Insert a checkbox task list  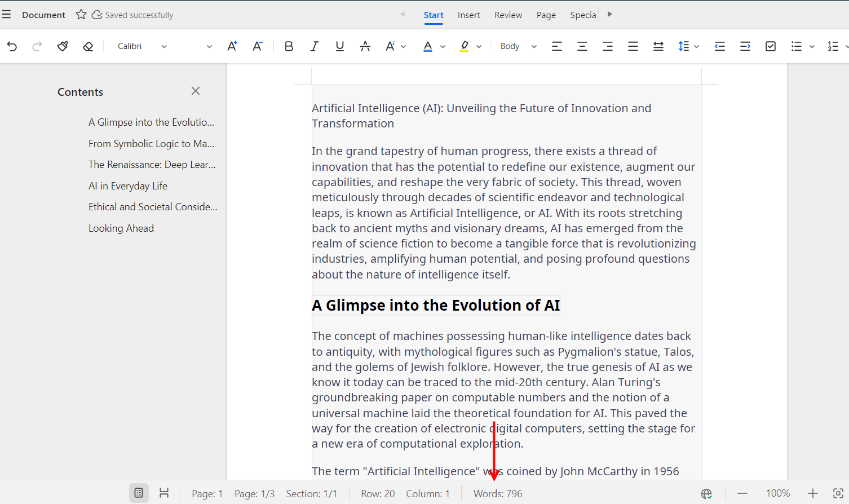(x=771, y=46)
